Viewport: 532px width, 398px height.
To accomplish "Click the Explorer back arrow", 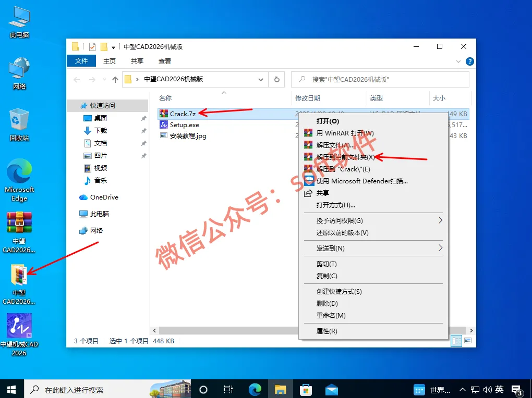I will 77,80.
